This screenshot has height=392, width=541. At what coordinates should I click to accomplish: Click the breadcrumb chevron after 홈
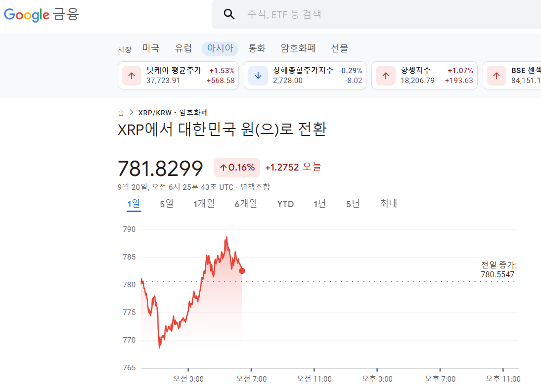tap(132, 112)
